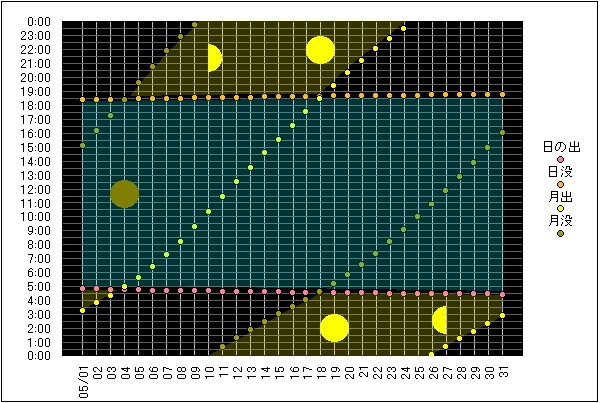600x403 pixels.
Task: Click the 05/01 date label on axis
Action: click(82, 378)
